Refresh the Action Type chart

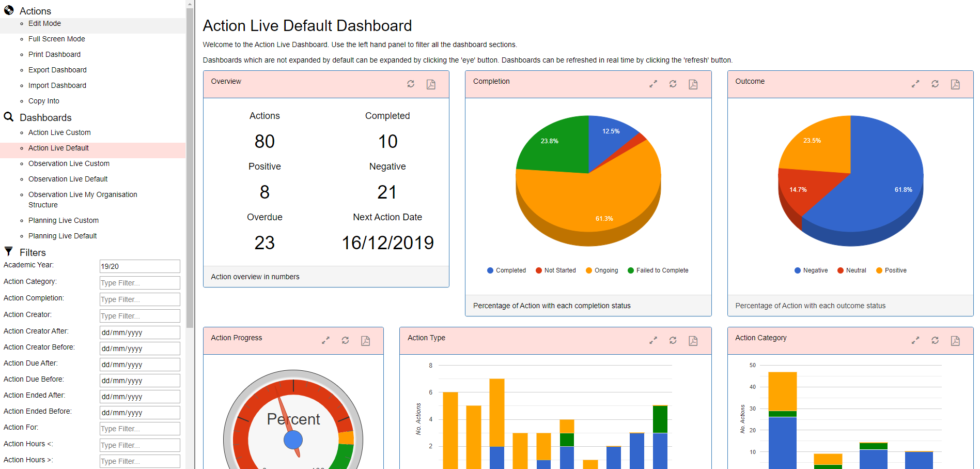(x=673, y=340)
